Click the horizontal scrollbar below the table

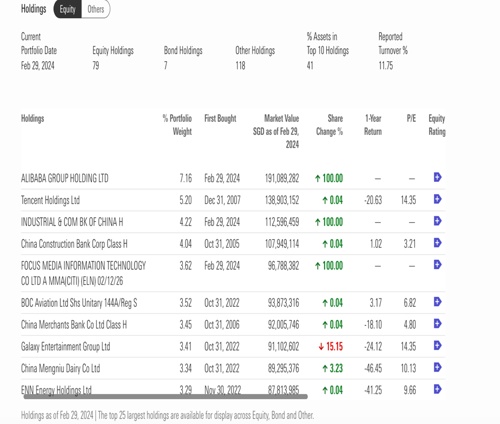tap(166, 397)
